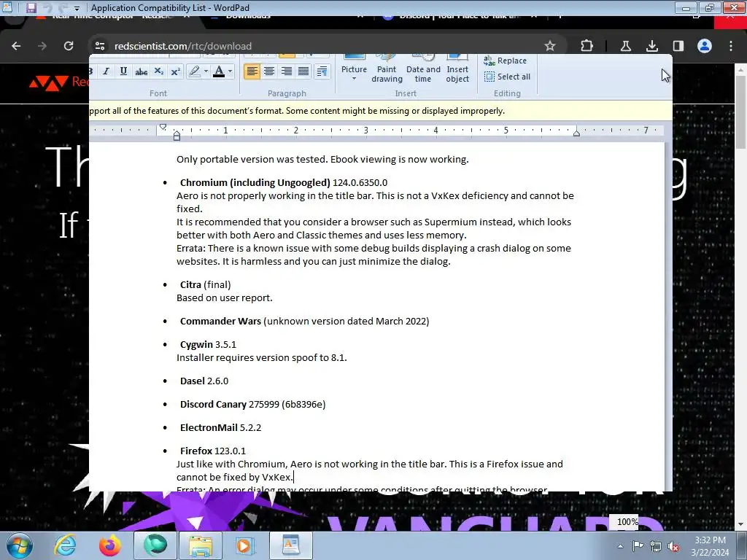Open network status tray icon
This screenshot has width=747, height=560.
(656, 547)
